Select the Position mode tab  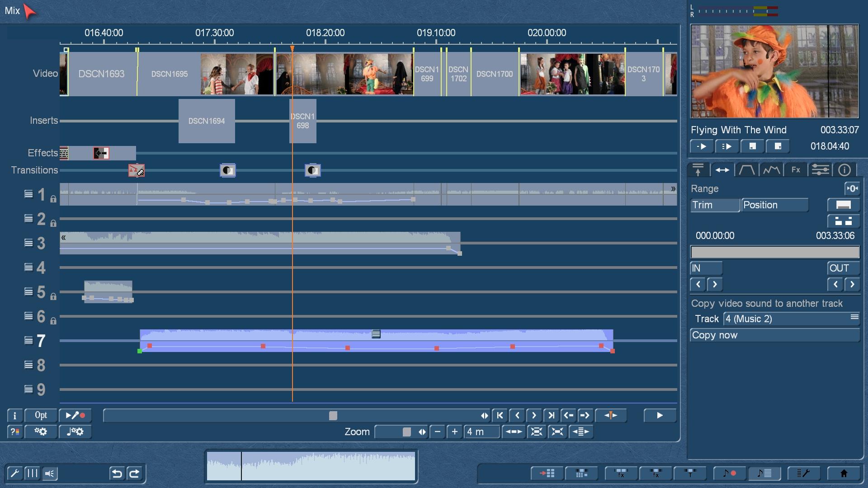(775, 205)
